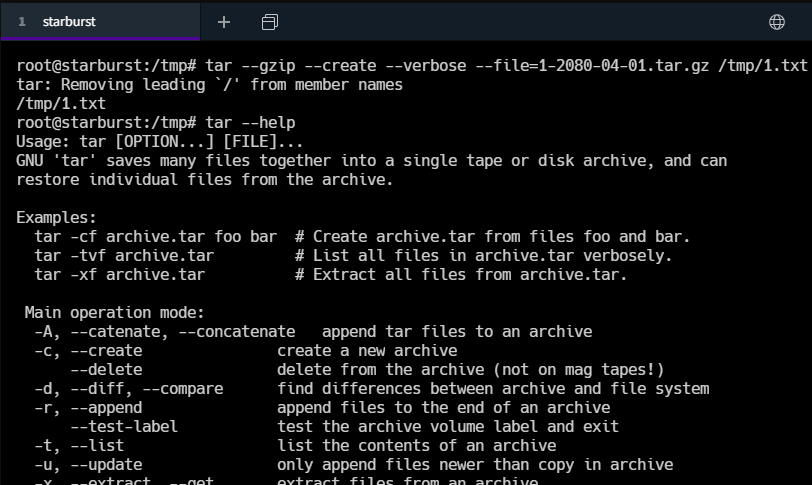Click 'find differences between archive and file system'

pyautogui.click(x=493, y=389)
